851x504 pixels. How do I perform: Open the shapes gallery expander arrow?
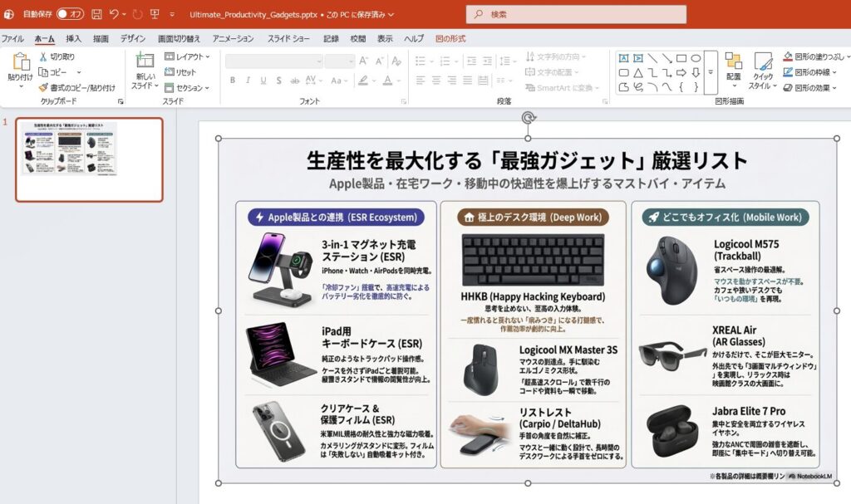pyautogui.click(x=711, y=71)
